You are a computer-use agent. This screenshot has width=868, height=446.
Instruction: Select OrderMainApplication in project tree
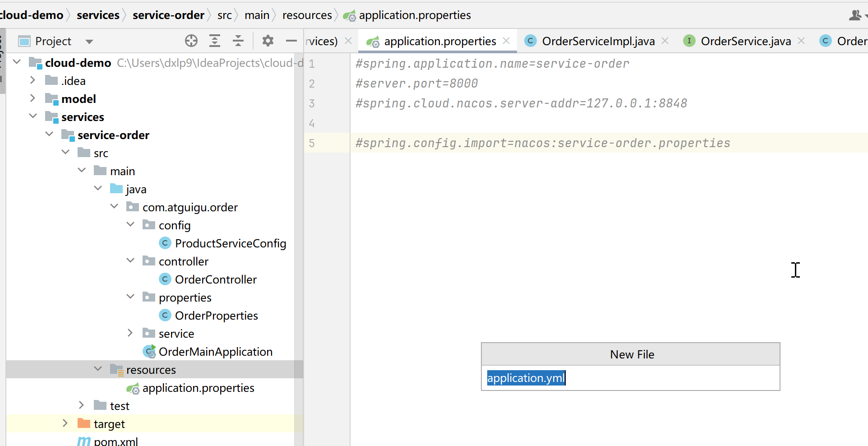pyautogui.click(x=215, y=352)
